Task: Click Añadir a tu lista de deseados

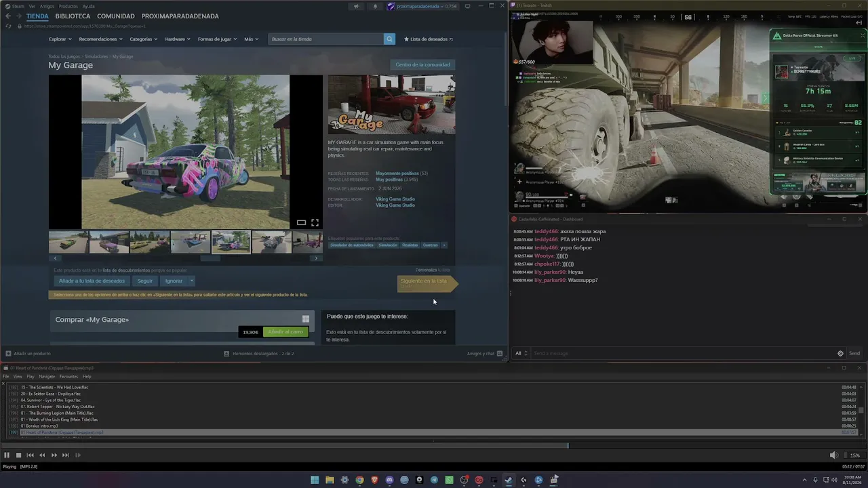Action: [92, 281]
